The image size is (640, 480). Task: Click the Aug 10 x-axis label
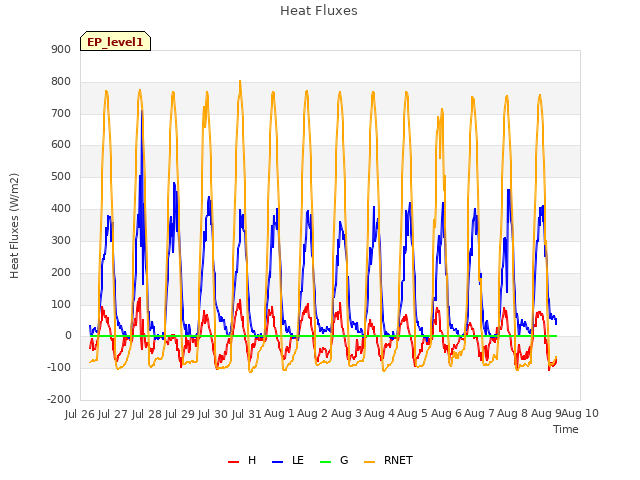click(x=580, y=413)
